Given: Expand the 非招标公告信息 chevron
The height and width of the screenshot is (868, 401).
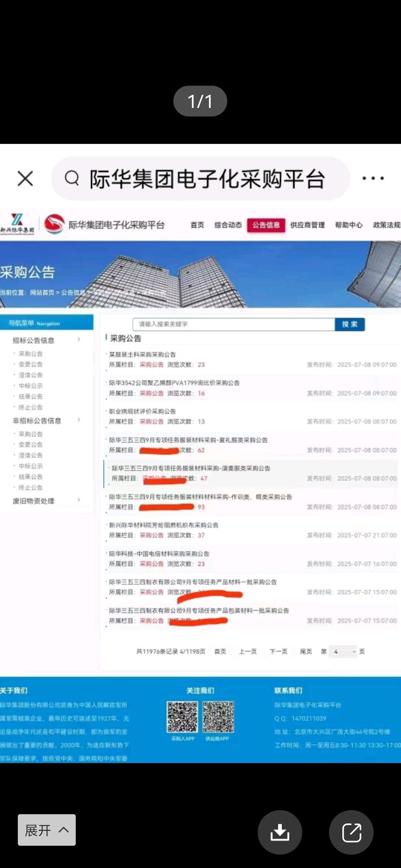Looking at the screenshot, I should click(79, 420).
